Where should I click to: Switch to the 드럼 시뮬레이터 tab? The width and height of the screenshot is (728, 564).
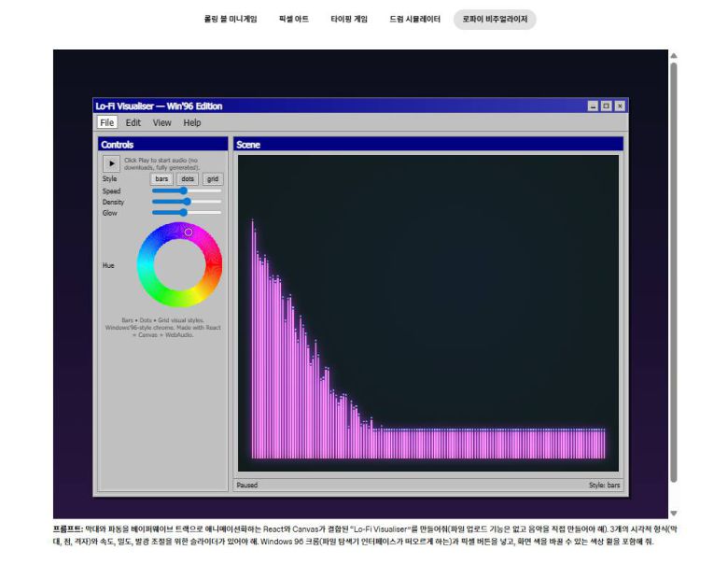414,19
